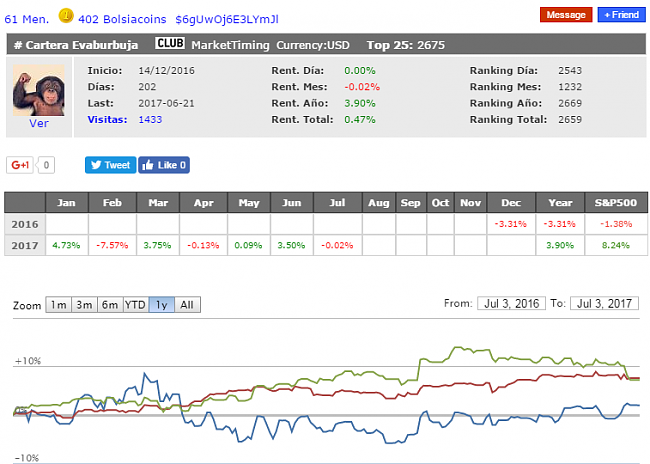Click 2016 S&P500 value -1.38%
Viewport: 650px width, 464px height.
[x=616, y=224]
